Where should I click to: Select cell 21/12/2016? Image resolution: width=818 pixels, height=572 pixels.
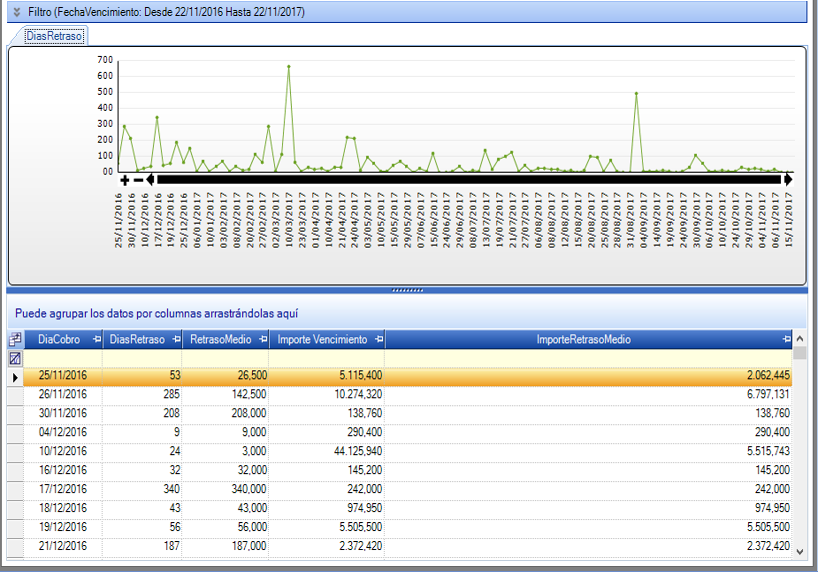pyautogui.click(x=63, y=546)
